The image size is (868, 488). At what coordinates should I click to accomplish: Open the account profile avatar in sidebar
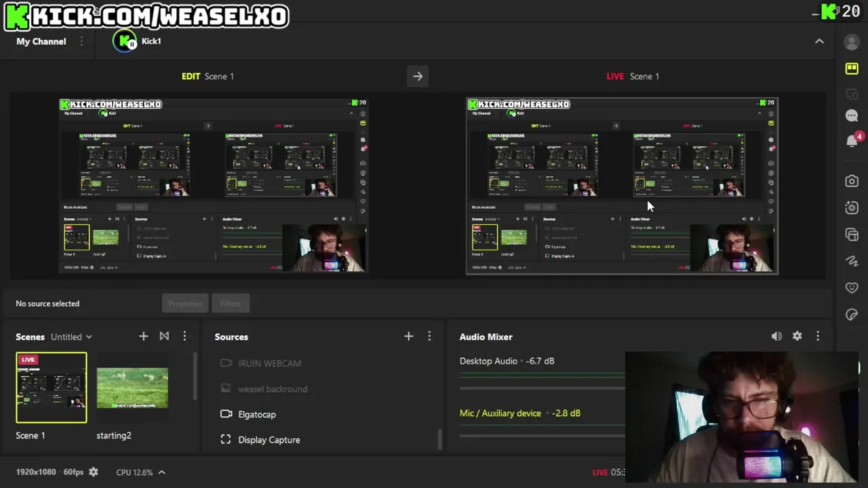pos(852,42)
